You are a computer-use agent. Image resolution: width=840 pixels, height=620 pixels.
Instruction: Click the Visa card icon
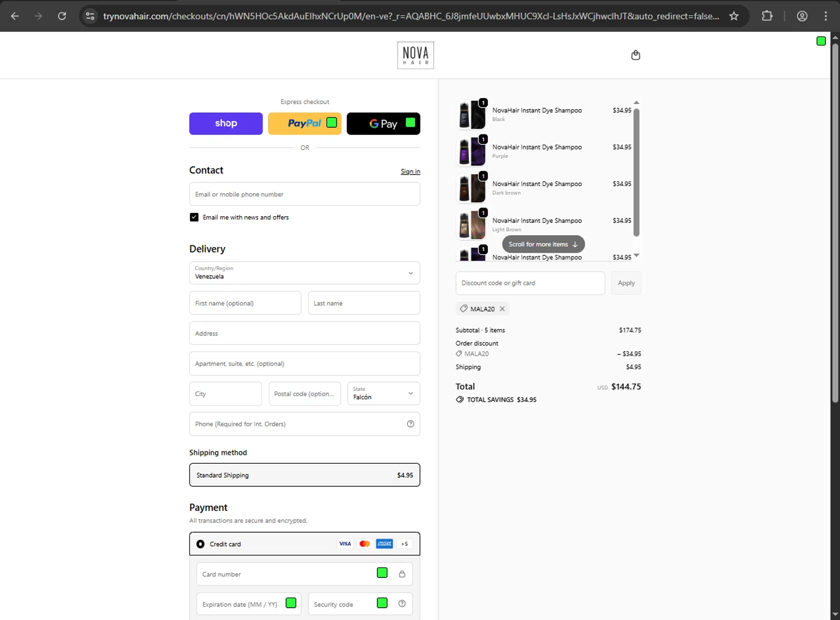tap(345, 544)
